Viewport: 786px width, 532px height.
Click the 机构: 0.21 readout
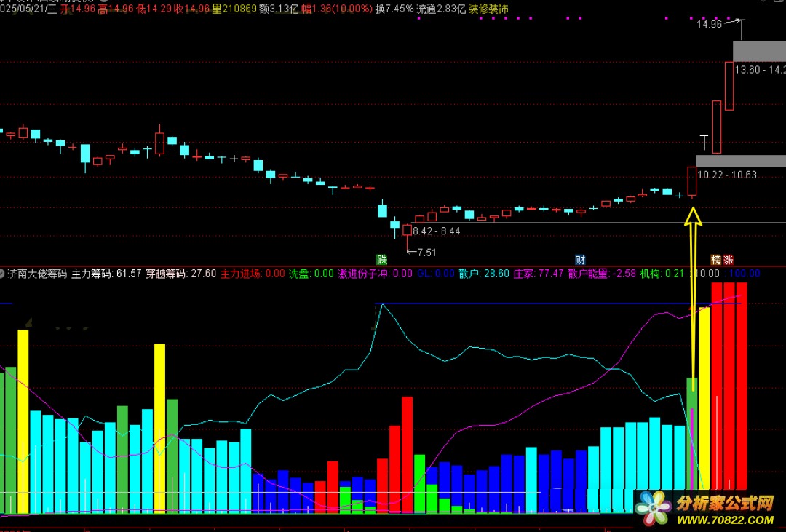coord(662,273)
